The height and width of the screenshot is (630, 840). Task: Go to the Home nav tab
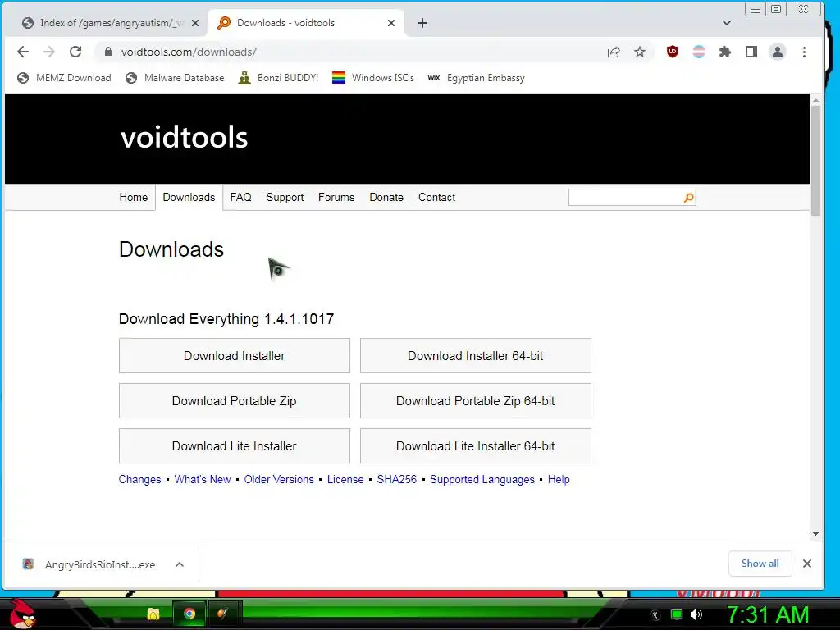134,197
